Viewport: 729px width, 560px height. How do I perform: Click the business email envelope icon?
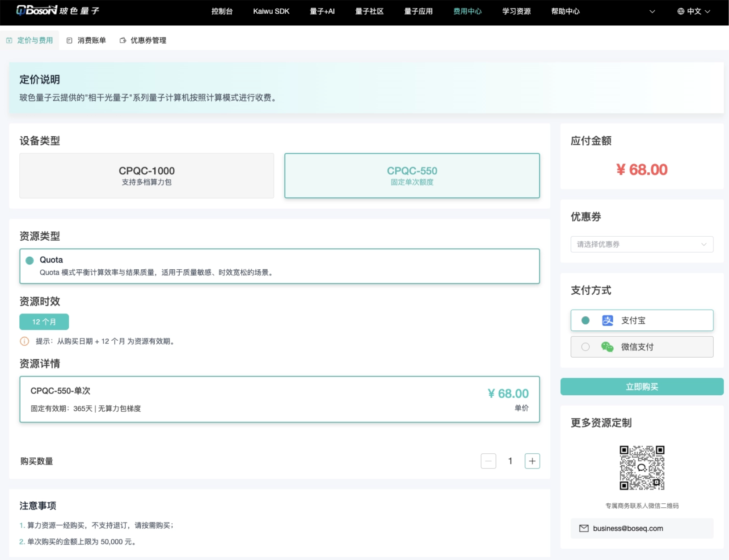coord(584,528)
